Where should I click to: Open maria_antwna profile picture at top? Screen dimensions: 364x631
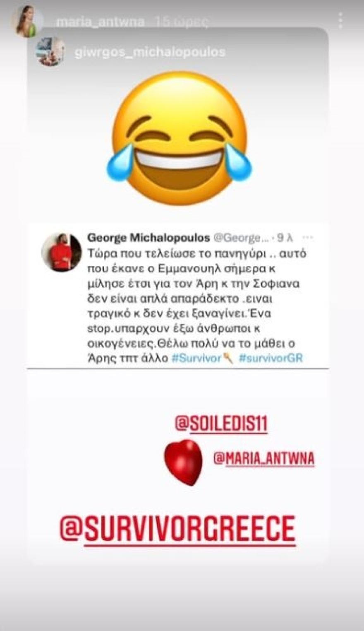27,21
